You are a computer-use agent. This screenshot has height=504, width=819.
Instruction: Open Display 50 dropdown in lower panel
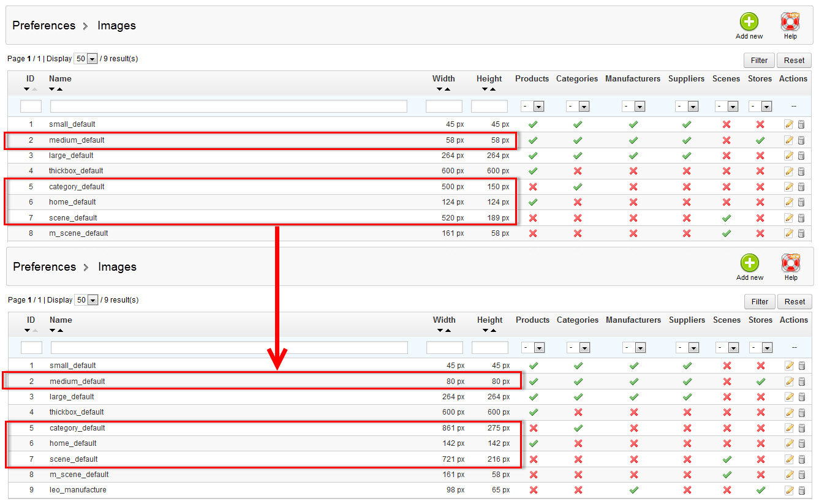click(86, 300)
